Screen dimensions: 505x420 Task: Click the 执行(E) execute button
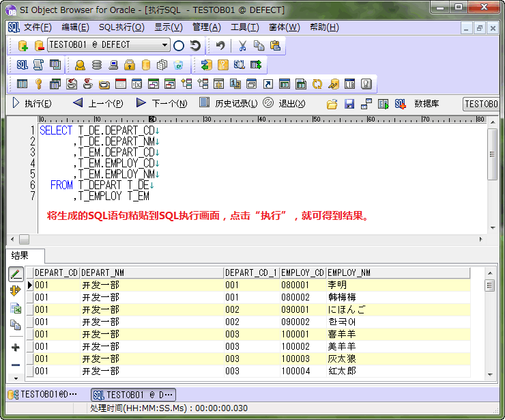coord(31,104)
